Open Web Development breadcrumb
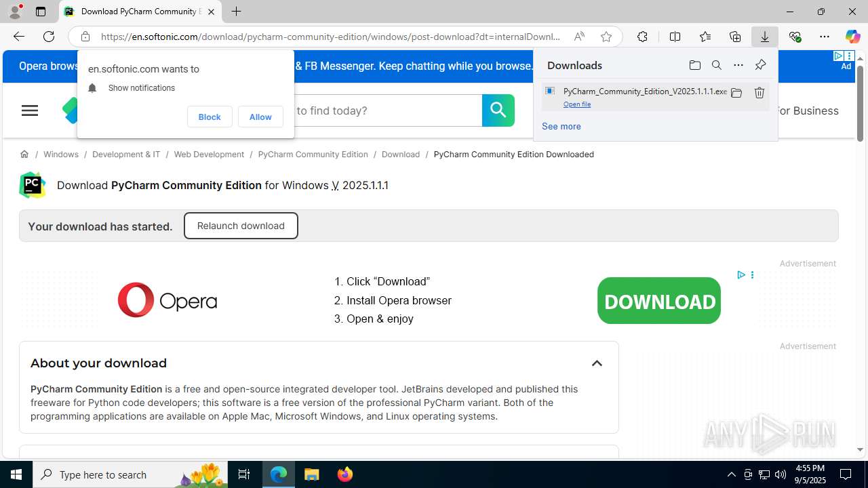The width and height of the screenshot is (868, 488). point(209,155)
